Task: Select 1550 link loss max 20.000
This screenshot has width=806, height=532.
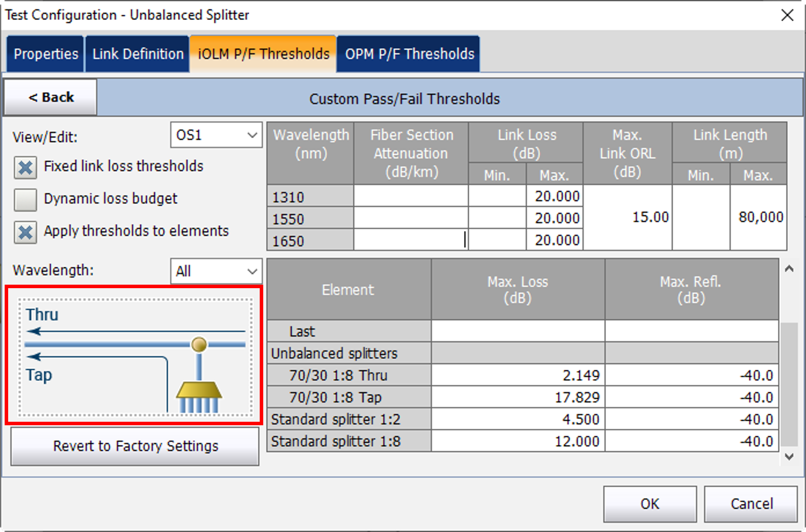Action: (x=554, y=218)
